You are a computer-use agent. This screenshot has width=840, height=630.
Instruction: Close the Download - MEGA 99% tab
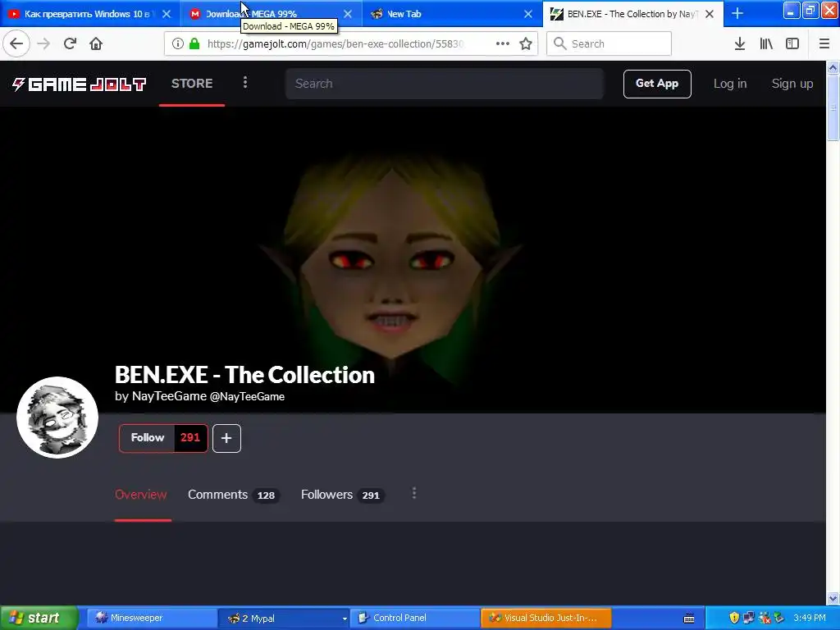point(348,14)
